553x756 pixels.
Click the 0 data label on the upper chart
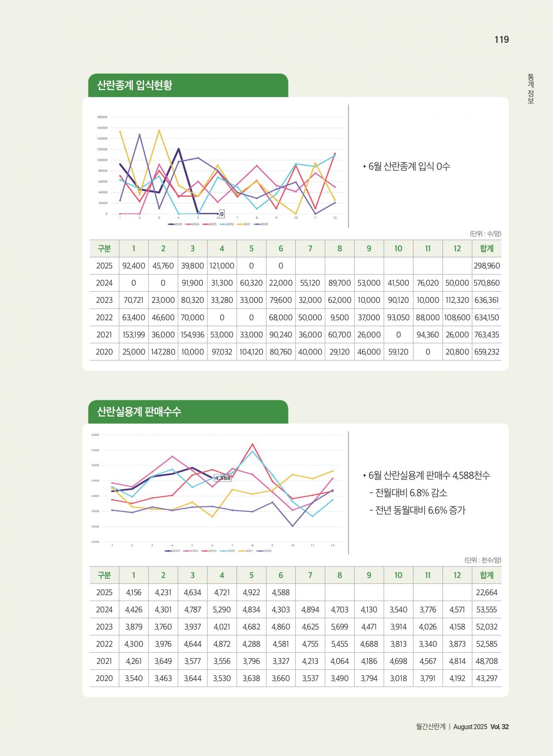click(x=222, y=214)
